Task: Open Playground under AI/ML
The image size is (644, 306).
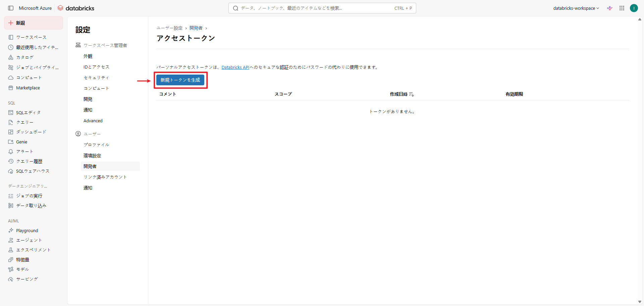Action: click(27, 231)
